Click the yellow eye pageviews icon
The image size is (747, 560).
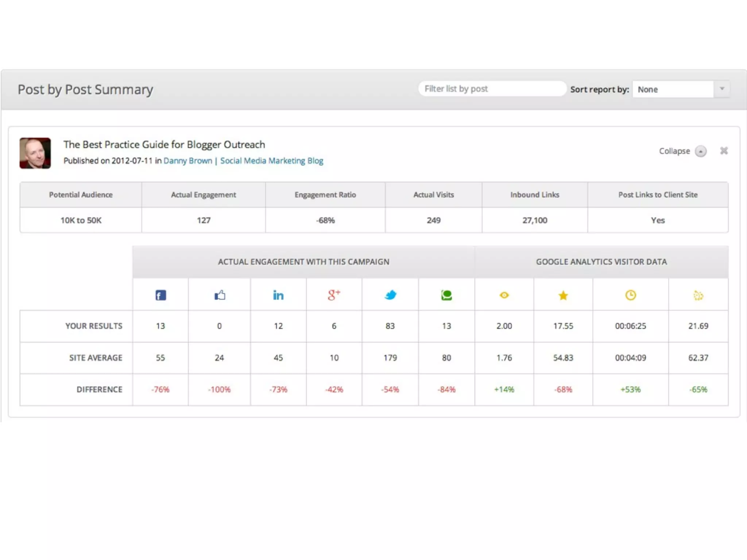point(504,295)
